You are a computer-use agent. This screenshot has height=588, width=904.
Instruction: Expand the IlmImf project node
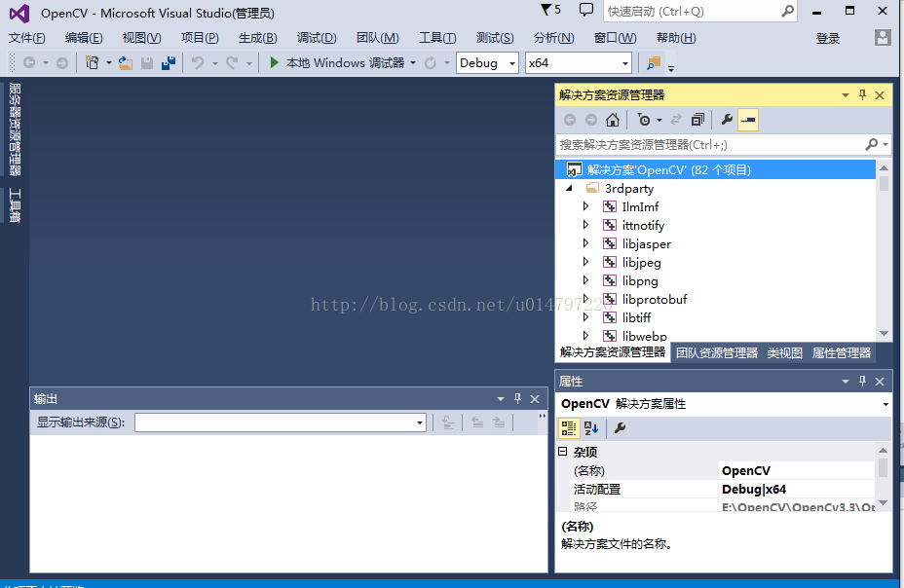585,206
